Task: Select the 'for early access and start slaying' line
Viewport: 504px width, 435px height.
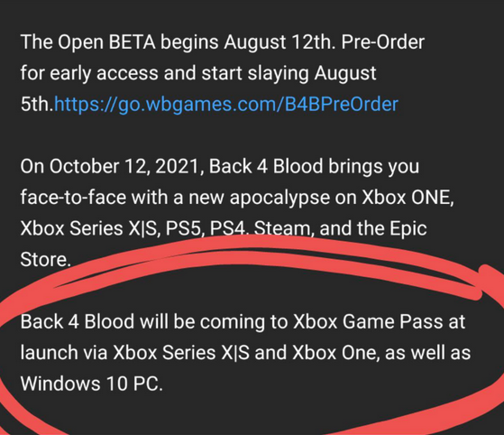Action: (164, 74)
